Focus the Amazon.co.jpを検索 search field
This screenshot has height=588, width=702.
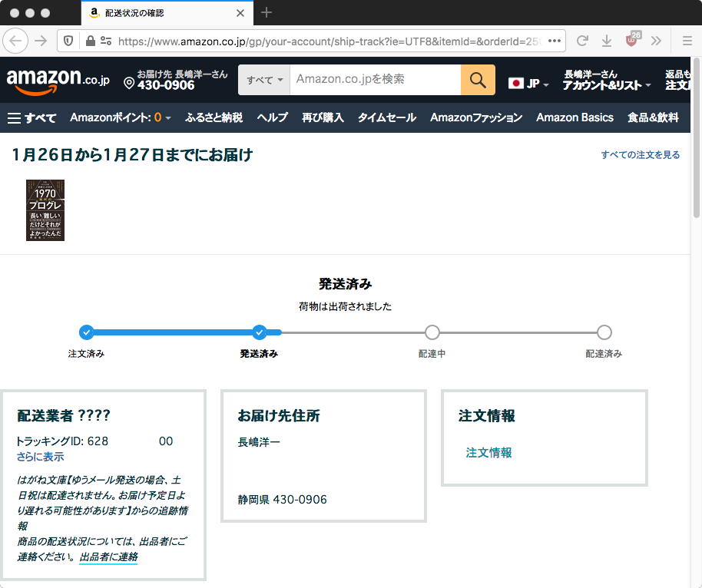click(375, 80)
